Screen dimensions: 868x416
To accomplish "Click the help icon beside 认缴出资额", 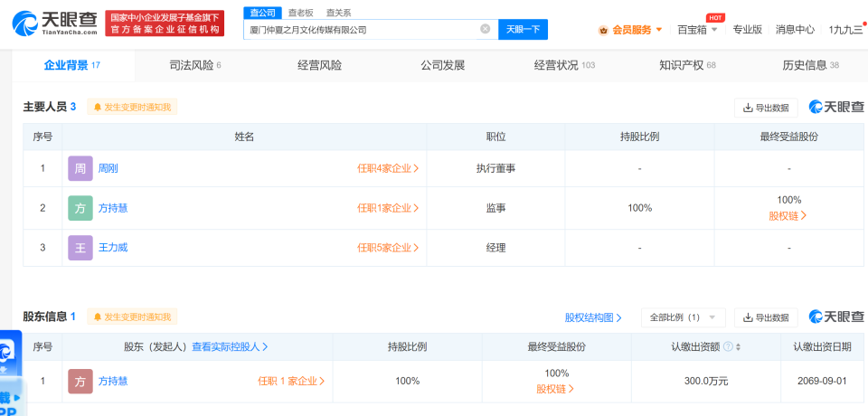I will click(x=726, y=347).
